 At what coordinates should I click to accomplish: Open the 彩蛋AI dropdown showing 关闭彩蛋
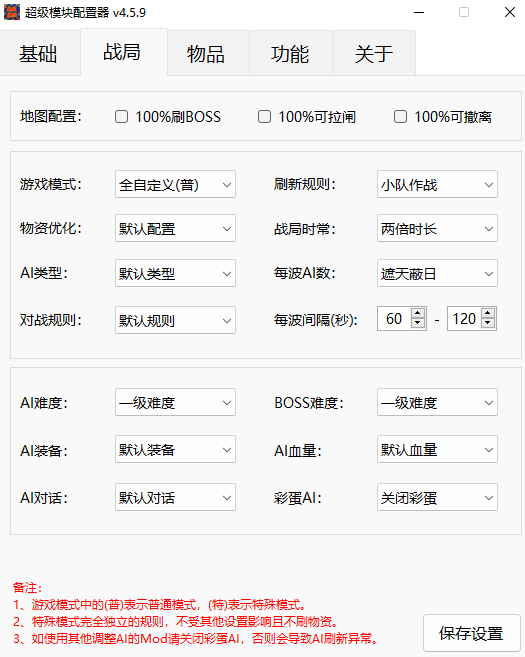point(437,497)
